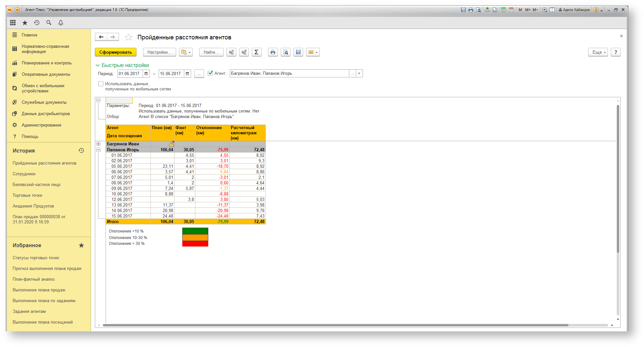Click the warning icon in Багрянов Иван row
Screen dimensions: 644x347
(171, 144)
